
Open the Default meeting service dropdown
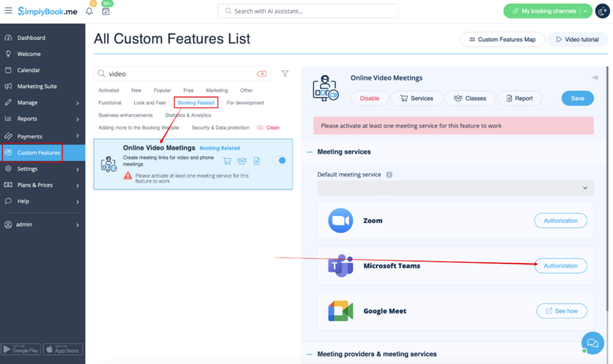pyautogui.click(x=455, y=188)
